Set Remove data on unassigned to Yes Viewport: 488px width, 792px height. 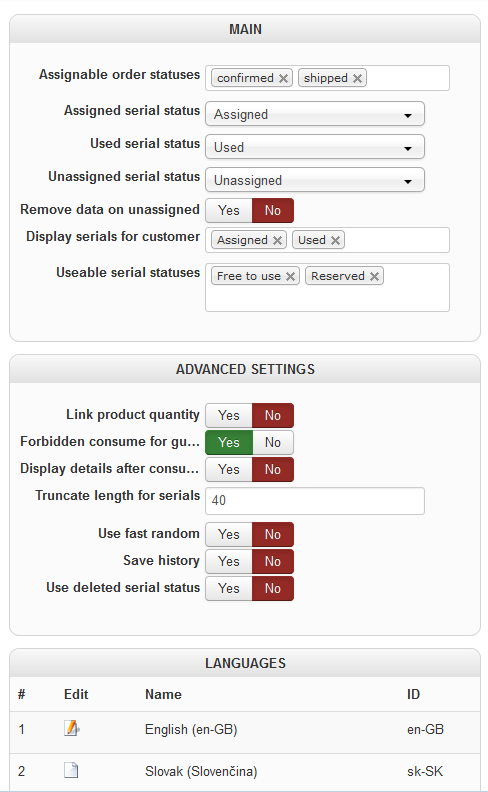click(x=229, y=210)
